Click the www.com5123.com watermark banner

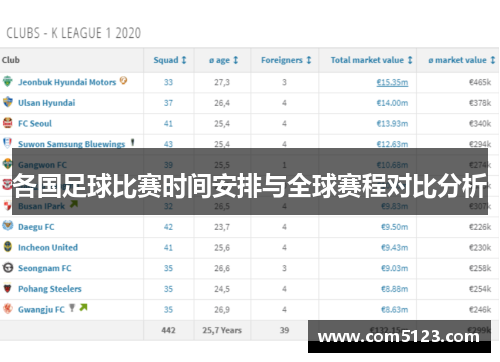pos(399,336)
